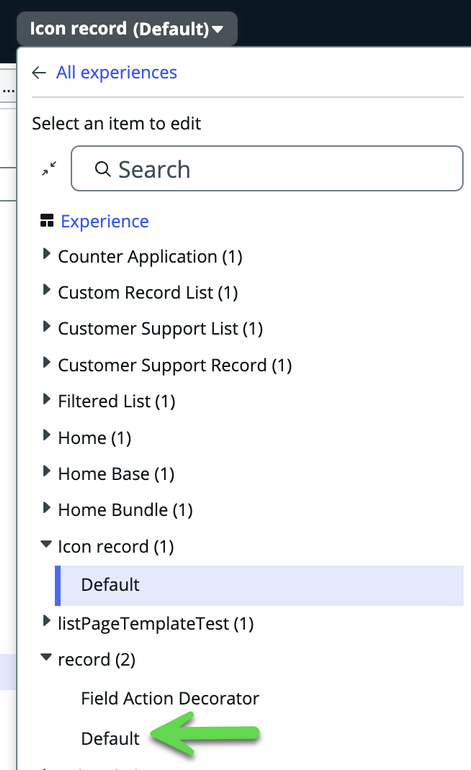Open the Experience heading link
The image size is (471, 770).
tap(105, 221)
